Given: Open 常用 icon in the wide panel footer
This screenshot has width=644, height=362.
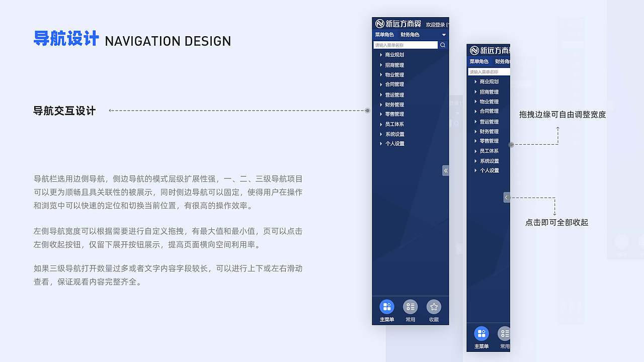Looking at the screenshot, I should coord(411,307).
